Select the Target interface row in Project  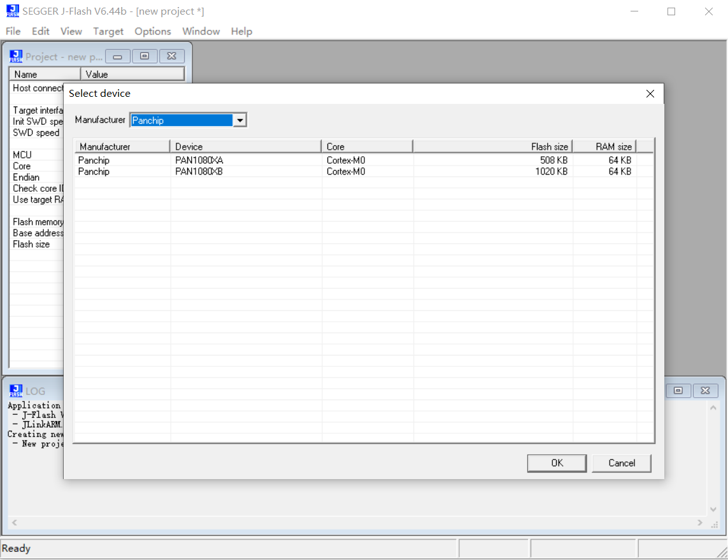38,110
